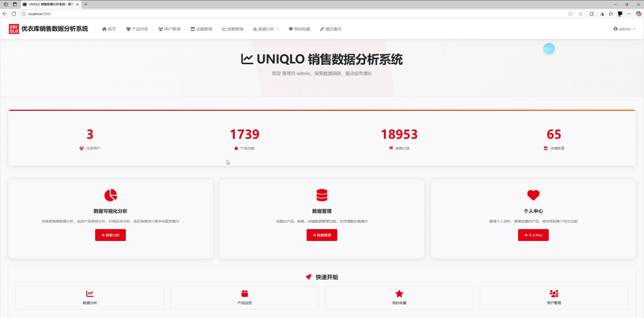The height and width of the screenshot is (318, 644).
Task: Open 销售管理 nav item
Action: click(x=233, y=29)
